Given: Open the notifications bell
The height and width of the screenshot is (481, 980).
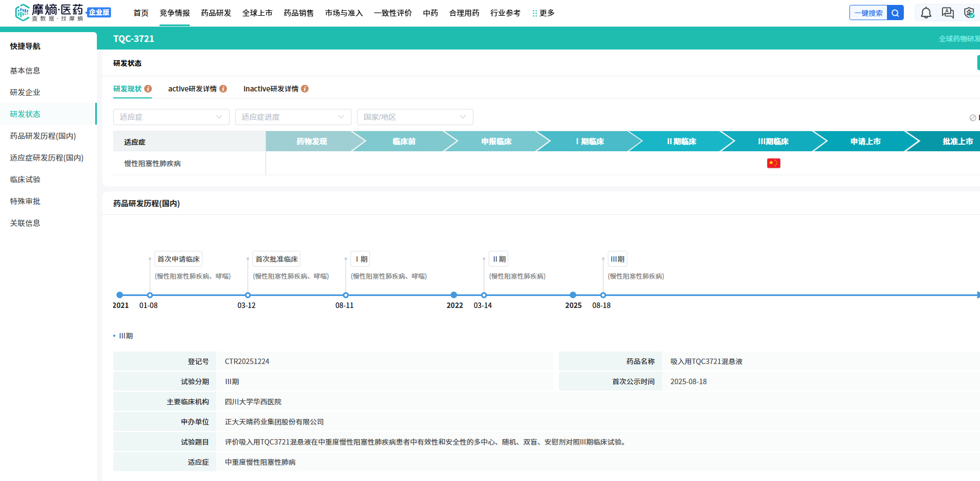Looking at the screenshot, I should [926, 13].
